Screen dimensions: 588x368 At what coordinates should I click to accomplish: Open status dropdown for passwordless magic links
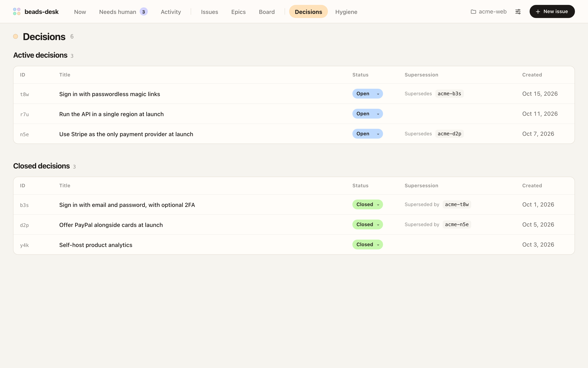[367, 94]
